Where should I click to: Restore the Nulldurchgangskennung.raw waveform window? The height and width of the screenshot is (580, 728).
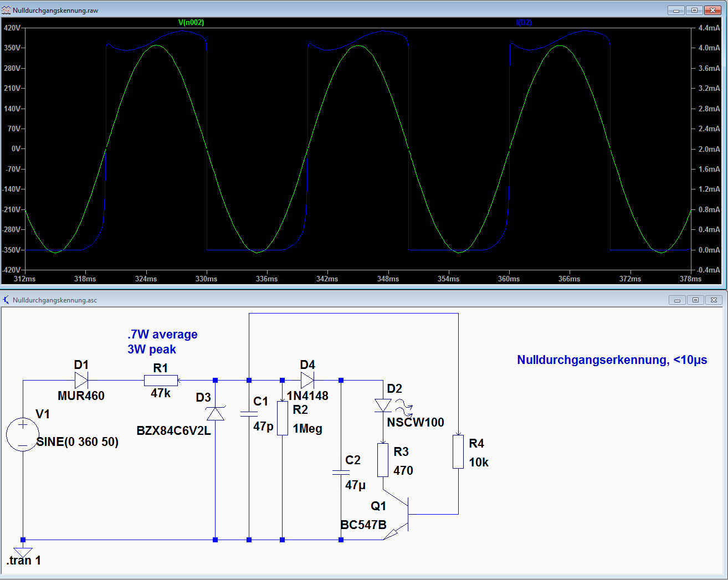coord(694,10)
